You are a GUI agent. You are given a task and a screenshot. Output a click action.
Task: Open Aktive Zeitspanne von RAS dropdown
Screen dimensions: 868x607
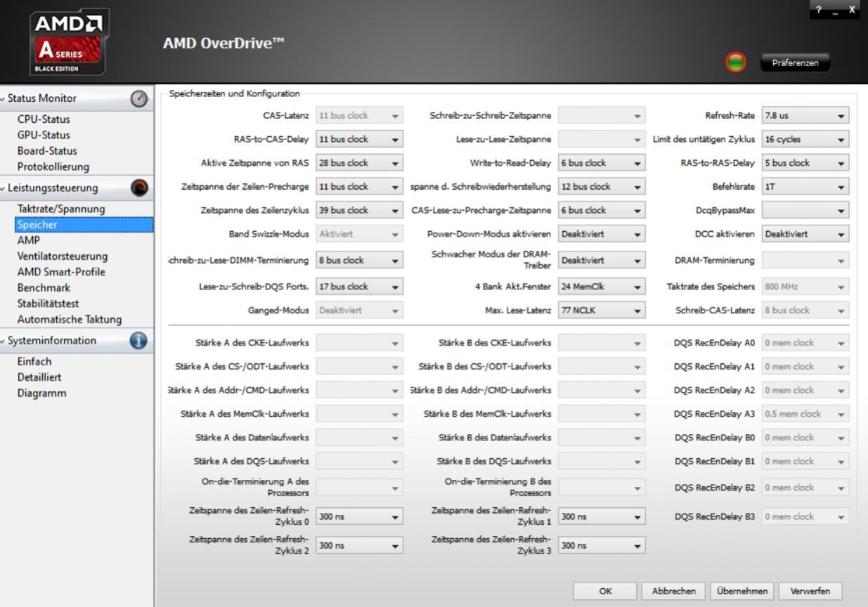coord(360,163)
